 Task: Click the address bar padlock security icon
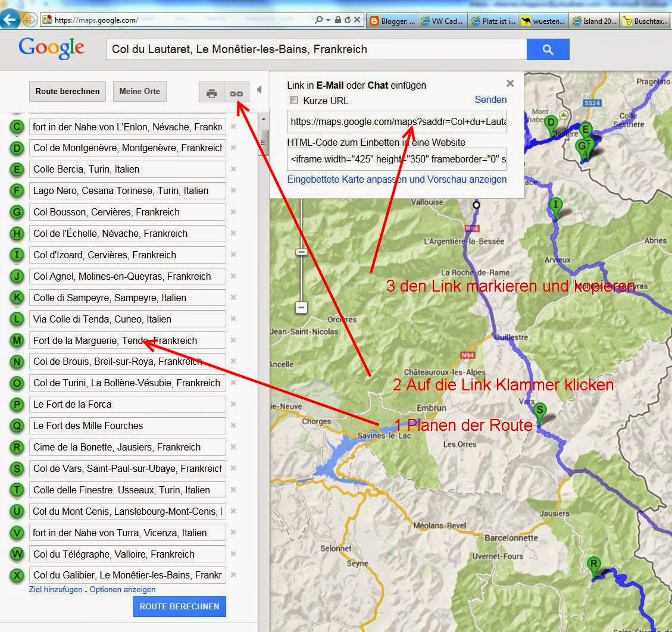[x=337, y=20]
